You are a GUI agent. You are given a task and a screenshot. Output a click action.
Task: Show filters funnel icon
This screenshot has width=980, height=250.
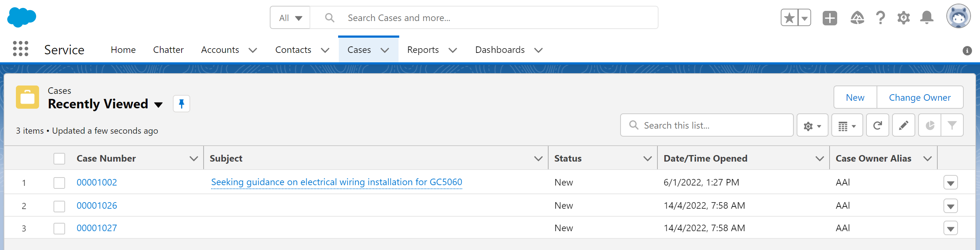click(x=952, y=125)
